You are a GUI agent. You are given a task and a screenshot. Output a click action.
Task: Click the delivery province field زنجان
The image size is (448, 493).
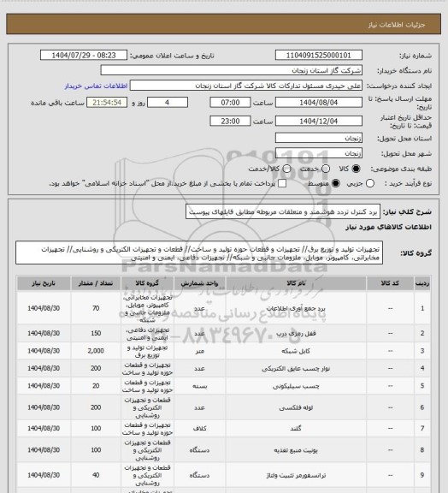[319, 138]
